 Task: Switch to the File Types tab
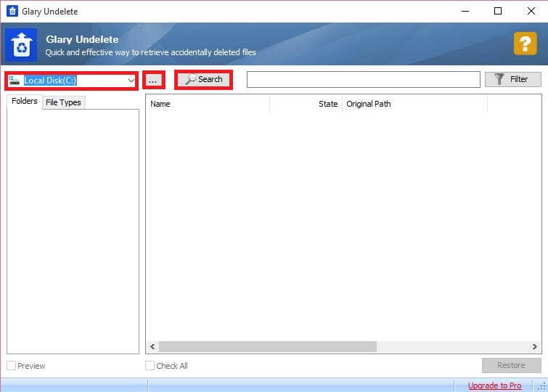click(x=64, y=102)
